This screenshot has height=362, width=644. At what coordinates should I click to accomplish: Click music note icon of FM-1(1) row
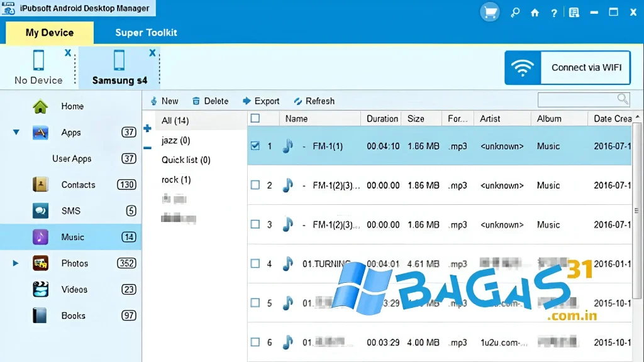click(288, 146)
